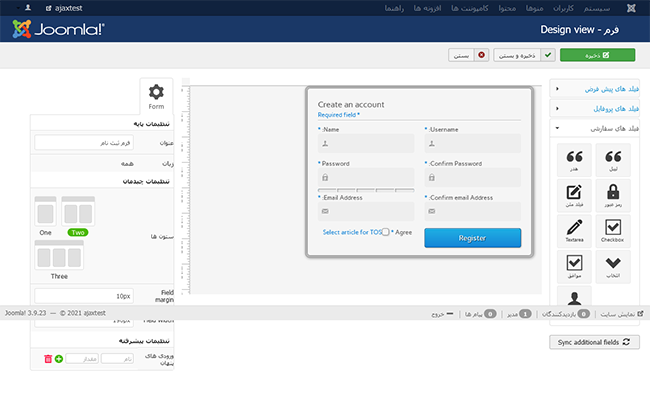Open the user account icon menu top-left
650x396 pixels.
(x=28, y=8)
